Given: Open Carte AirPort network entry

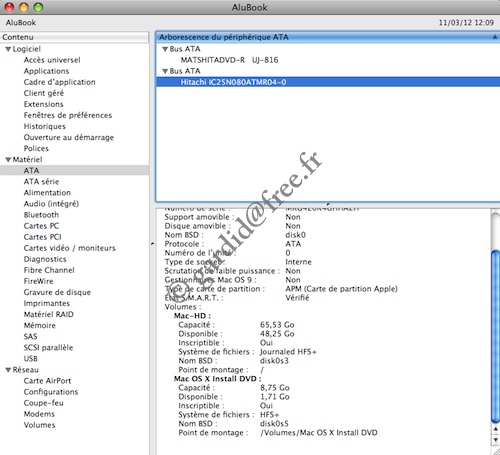Looking at the screenshot, I should click(47, 381).
